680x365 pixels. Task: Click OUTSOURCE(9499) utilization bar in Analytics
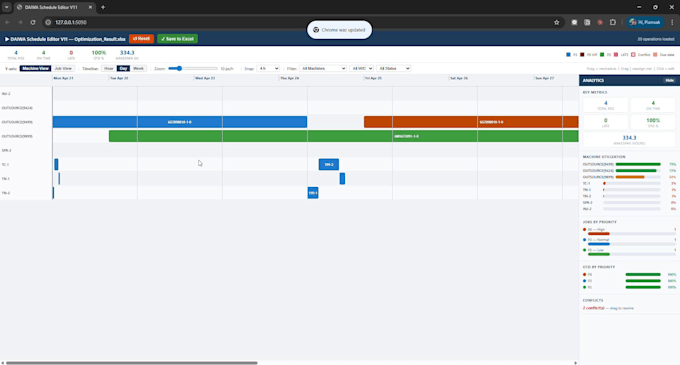click(638, 164)
